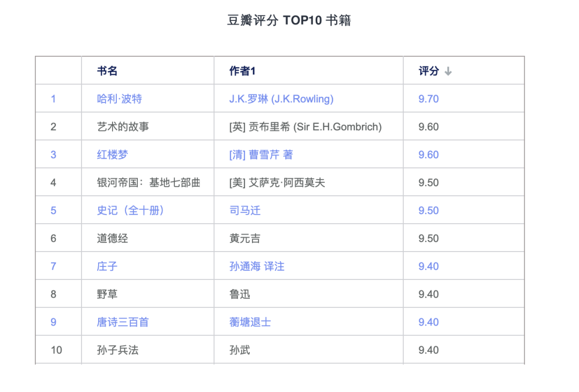This screenshot has height=392, width=579.
Task: Select author 蘅塘退士
Action: tap(249, 322)
